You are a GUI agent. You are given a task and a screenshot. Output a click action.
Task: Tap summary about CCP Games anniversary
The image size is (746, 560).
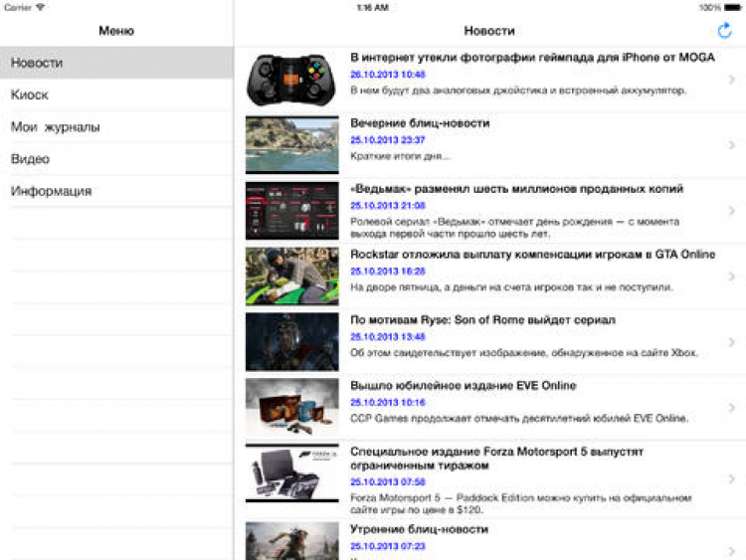519,419
